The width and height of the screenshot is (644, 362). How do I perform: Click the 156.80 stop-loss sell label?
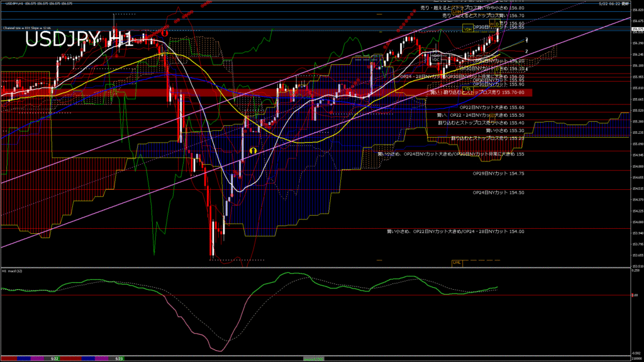pyautogui.click(x=472, y=8)
